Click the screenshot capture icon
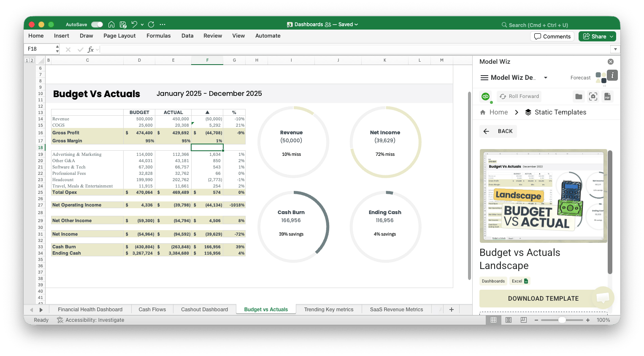The height and width of the screenshot is (356, 644). 593,97
